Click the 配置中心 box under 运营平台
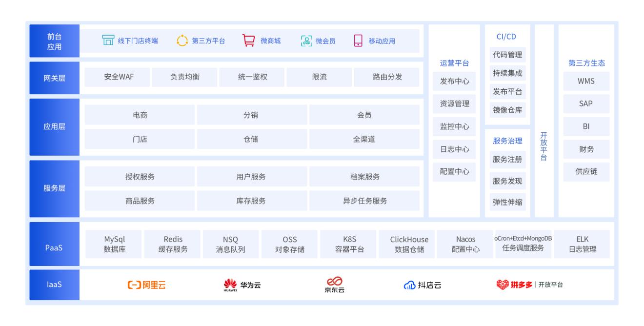Screen dimensions: 644x326 [454, 172]
